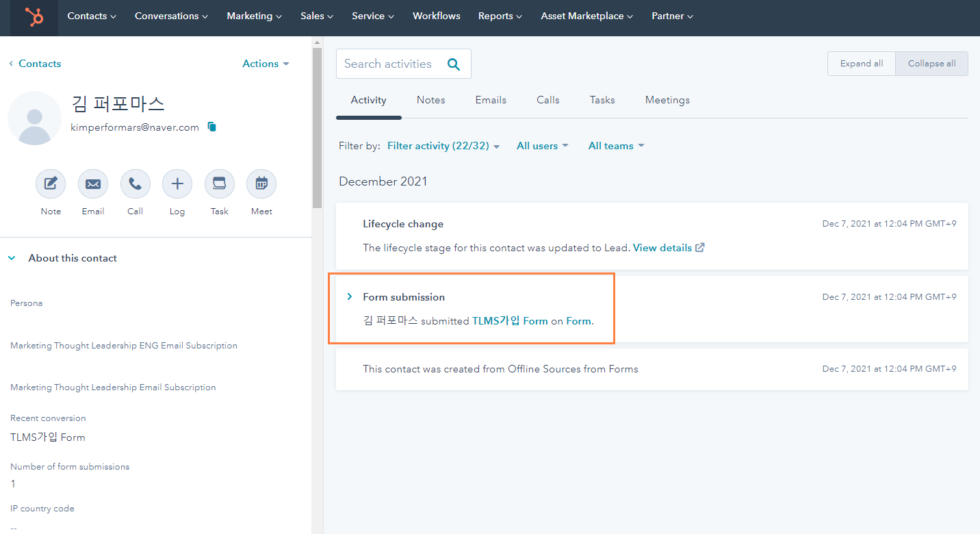Click the Log plus icon
Viewport: 980px width, 534px height.
point(177,184)
